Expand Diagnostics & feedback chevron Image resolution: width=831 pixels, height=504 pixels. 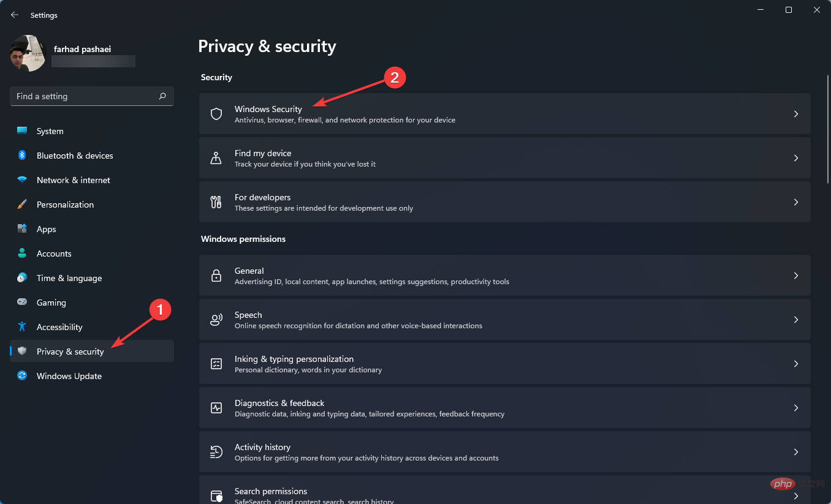tap(796, 408)
